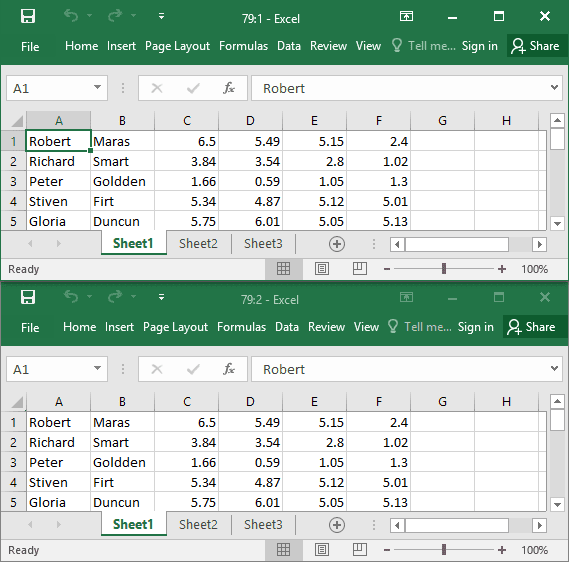Add new sheet in 79:1 window
This screenshot has height=562, width=569.
click(337, 244)
